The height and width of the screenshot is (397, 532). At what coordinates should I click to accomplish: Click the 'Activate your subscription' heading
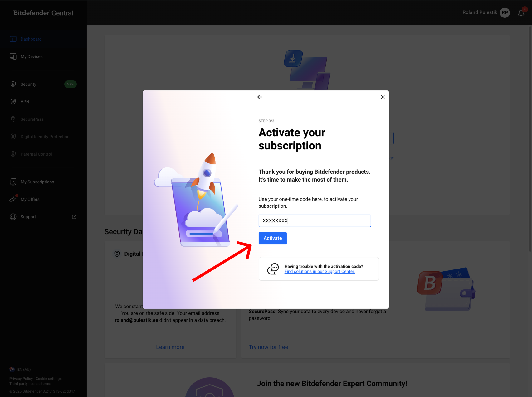(292, 139)
